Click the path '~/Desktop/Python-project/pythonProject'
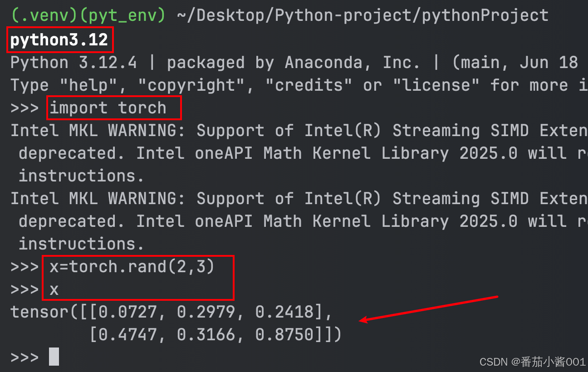The height and width of the screenshot is (372, 588). click(362, 16)
